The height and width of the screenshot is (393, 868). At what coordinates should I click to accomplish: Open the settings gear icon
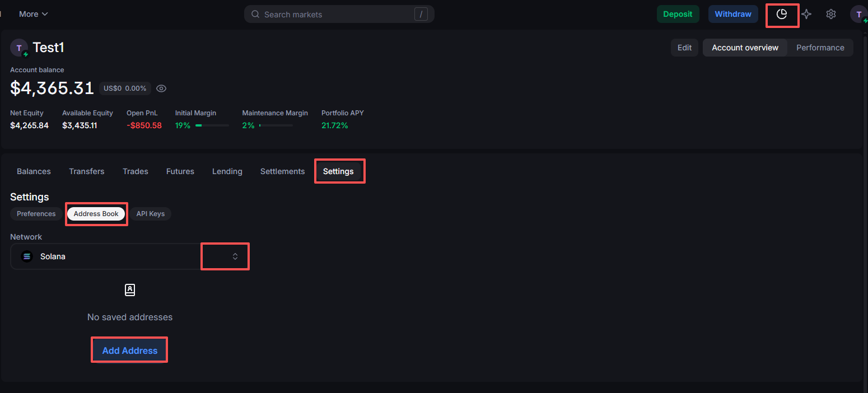click(831, 14)
